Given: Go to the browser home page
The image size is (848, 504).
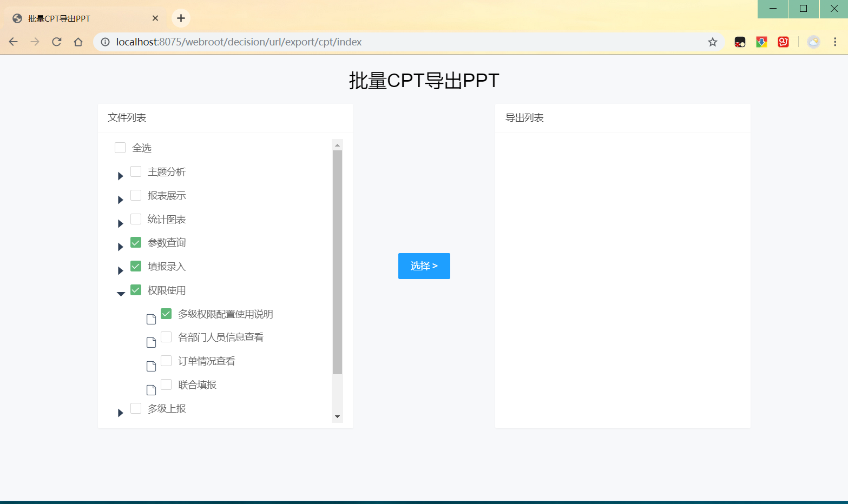Looking at the screenshot, I should pos(78,42).
